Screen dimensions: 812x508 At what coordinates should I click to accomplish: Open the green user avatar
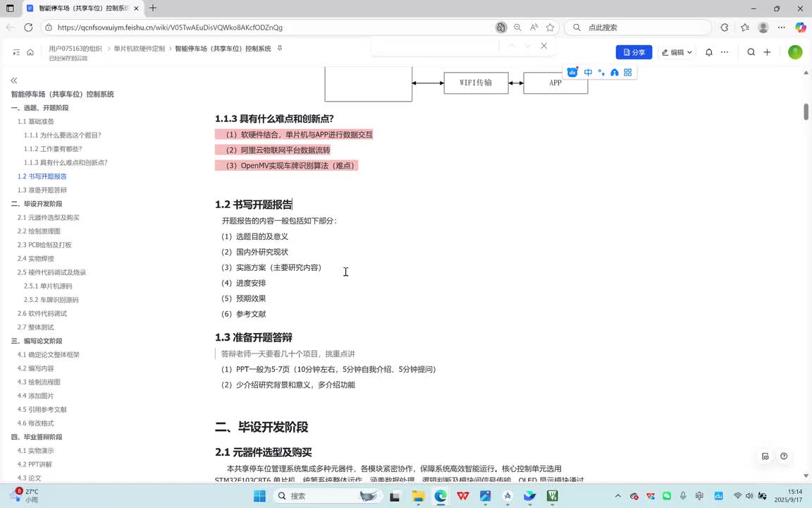pyautogui.click(x=795, y=52)
